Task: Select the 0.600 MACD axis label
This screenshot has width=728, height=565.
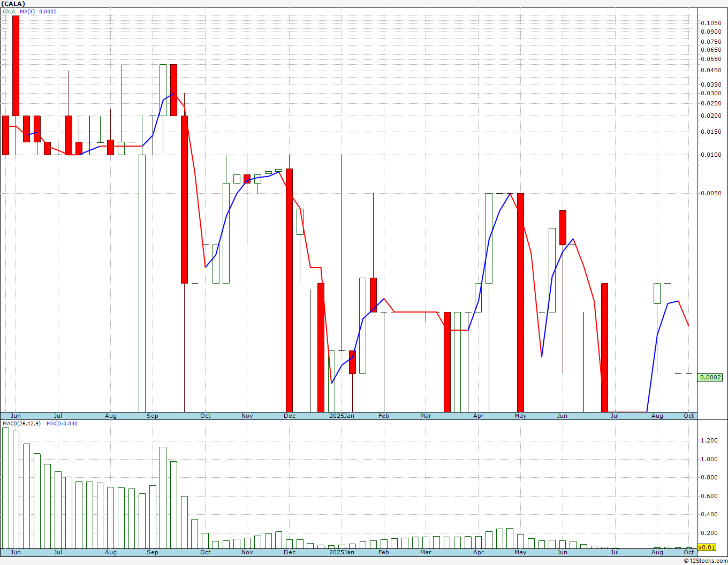Action: coord(709,497)
